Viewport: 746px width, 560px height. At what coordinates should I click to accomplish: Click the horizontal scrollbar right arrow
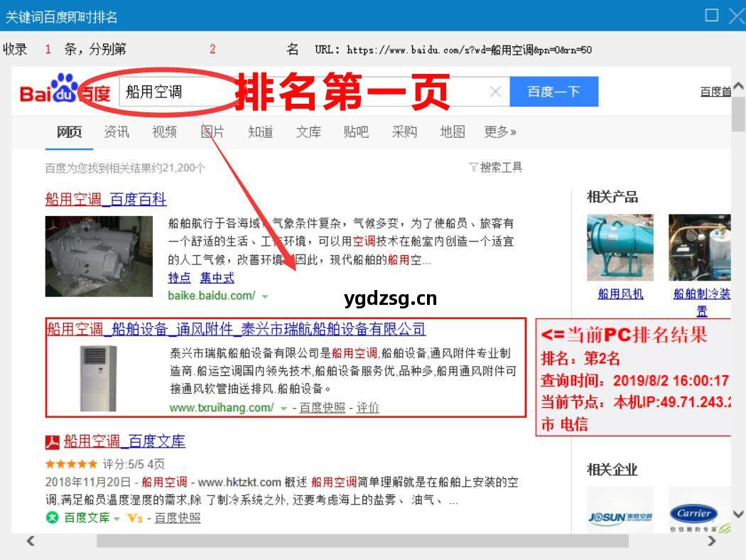pos(712,542)
